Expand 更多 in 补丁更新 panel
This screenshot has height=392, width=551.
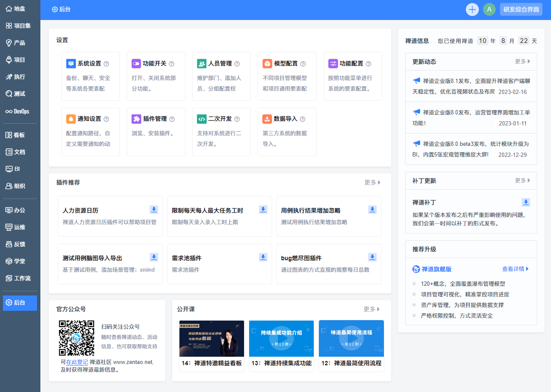523,180
